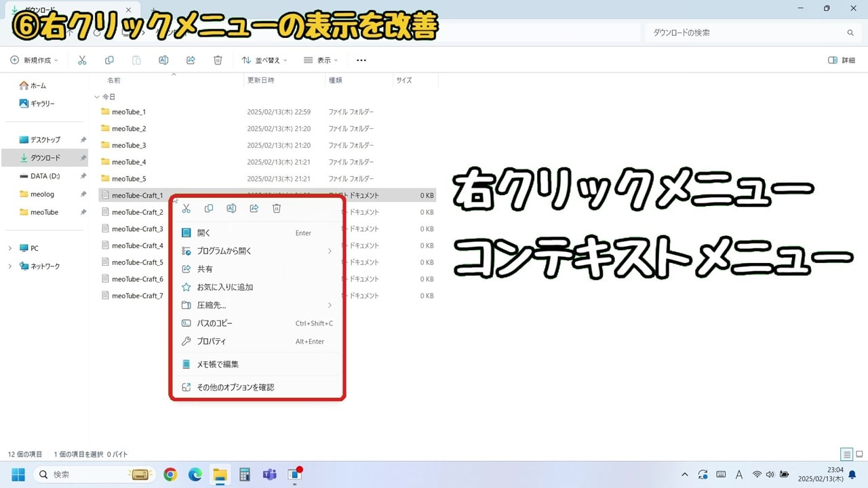Open the Sort (並べ替え) dropdown
The width and height of the screenshot is (868, 488).
click(264, 60)
